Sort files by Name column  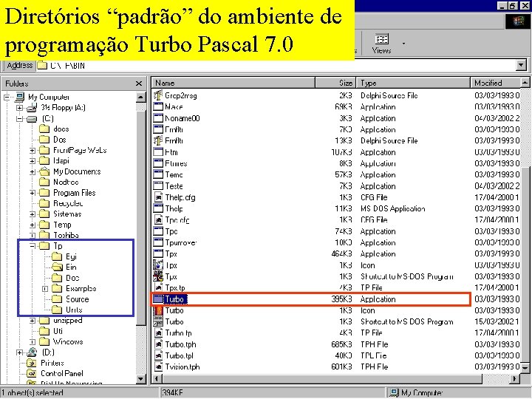pos(233,83)
